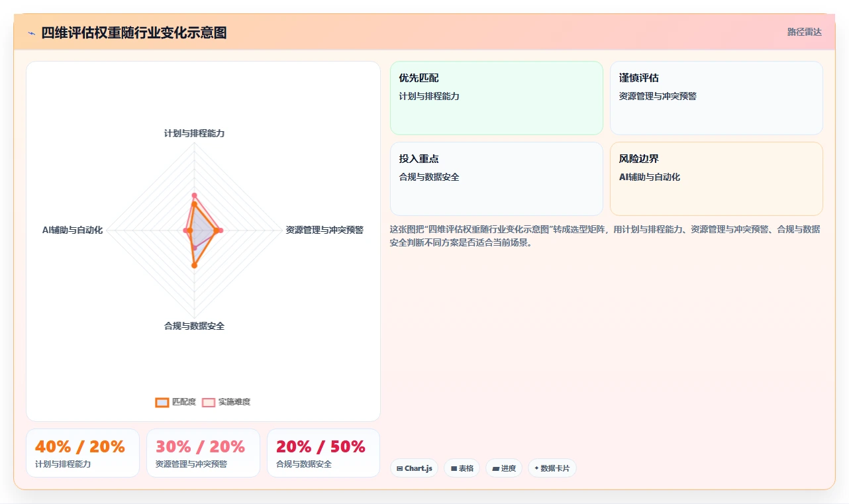
Task: Click the 40% / 20% stat card
Action: click(83, 453)
